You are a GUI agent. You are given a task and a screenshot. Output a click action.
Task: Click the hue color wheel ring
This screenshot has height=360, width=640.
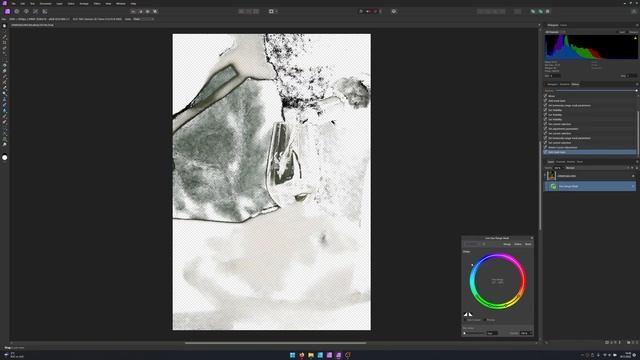point(498,281)
